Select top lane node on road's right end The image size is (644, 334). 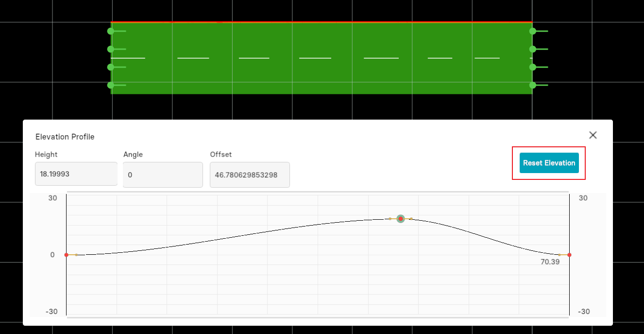click(x=533, y=31)
